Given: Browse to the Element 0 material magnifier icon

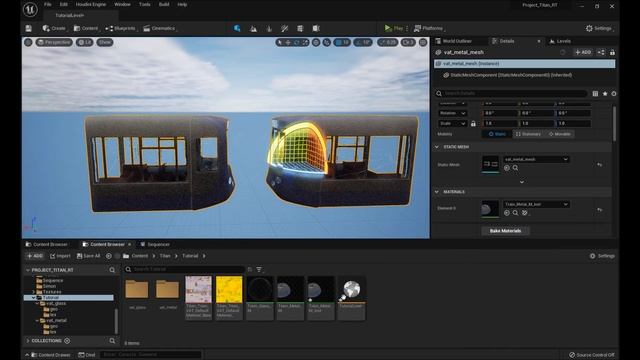Looking at the screenshot, I should coord(516,213).
